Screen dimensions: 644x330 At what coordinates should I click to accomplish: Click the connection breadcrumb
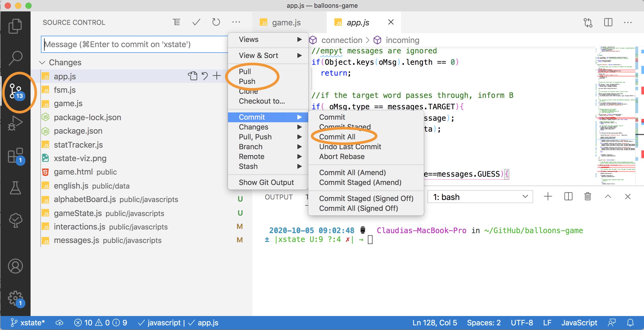pyautogui.click(x=342, y=40)
